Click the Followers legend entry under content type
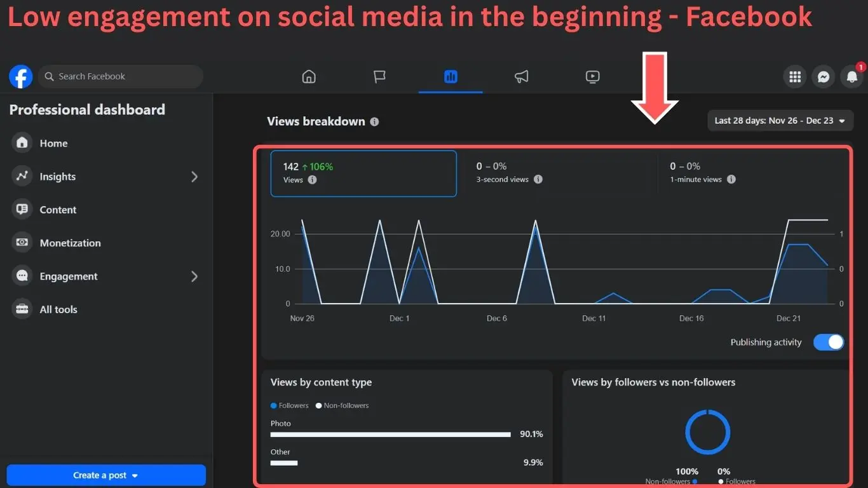 tap(290, 405)
